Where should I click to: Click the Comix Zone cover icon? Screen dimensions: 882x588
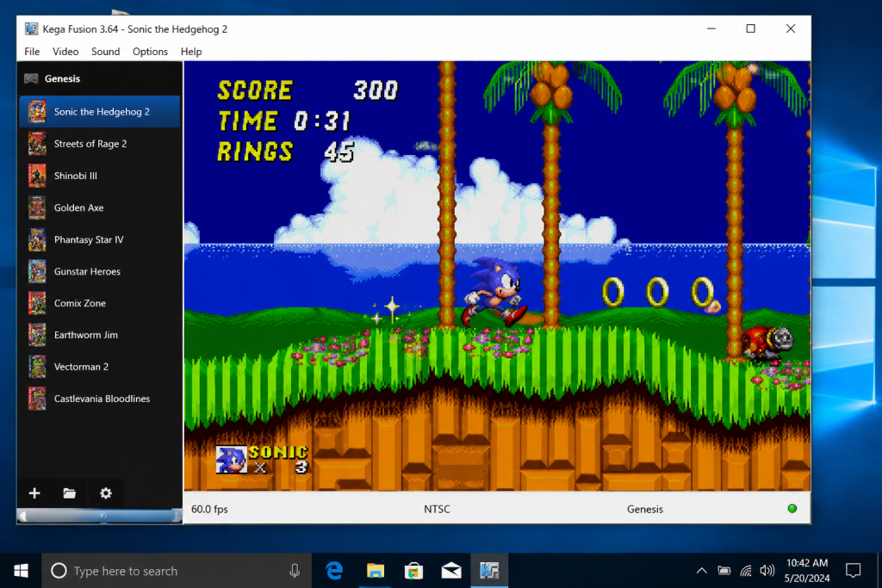click(x=37, y=303)
